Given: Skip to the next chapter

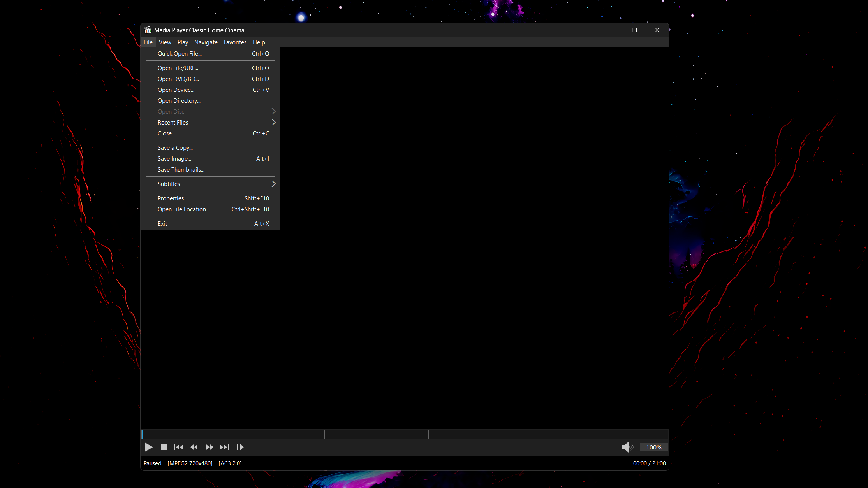Looking at the screenshot, I should click(x=224, y=447).
